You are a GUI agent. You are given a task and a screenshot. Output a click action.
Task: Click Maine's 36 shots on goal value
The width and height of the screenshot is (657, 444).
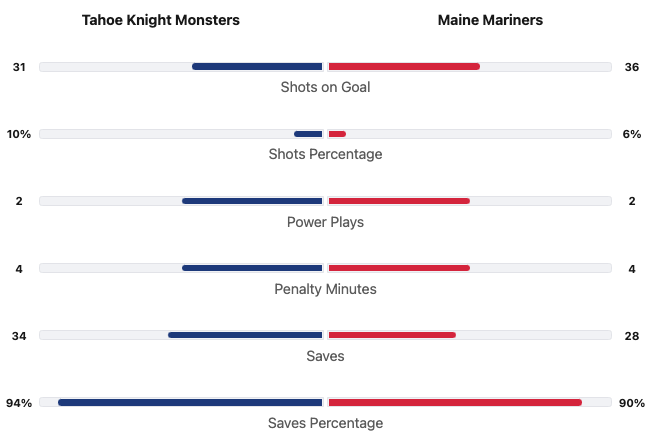pyautogui.click(x=631, y=67)
